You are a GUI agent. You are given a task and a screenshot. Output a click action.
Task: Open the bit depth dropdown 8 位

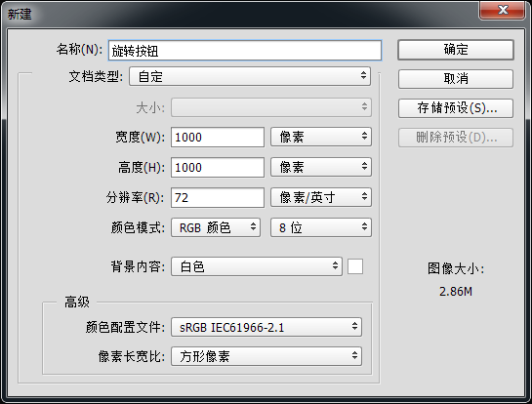coord(321,227)
